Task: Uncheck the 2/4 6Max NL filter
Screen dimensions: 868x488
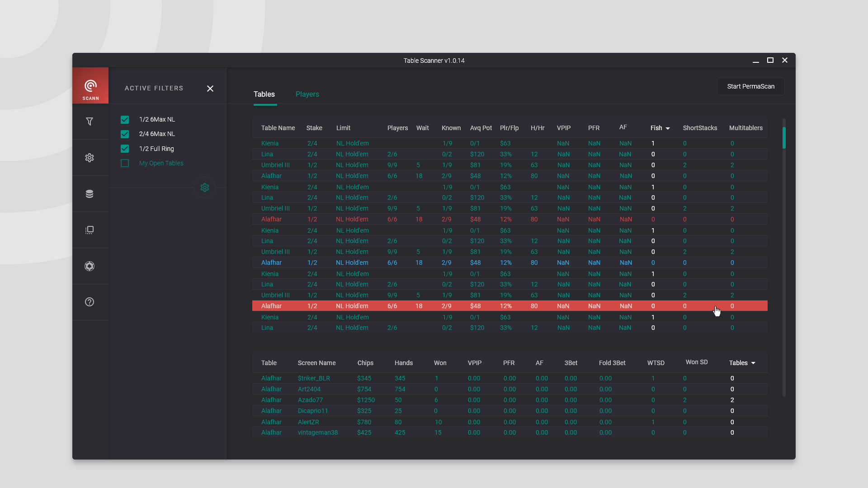Action: pyautogui.click(x=125, y=134)
